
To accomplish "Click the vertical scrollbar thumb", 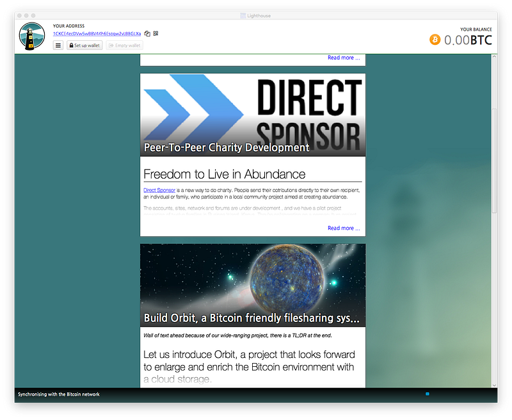I will click(494, 161).
